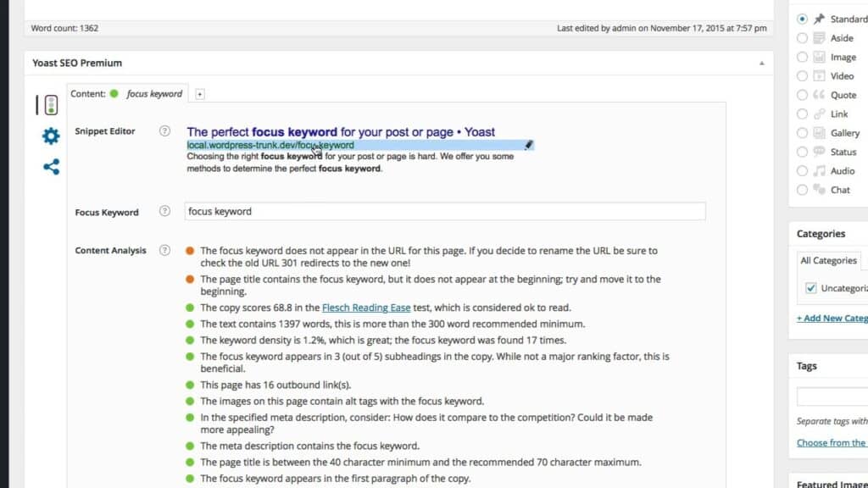This screenshot has width=868, height=488.
Task: Click help icon next to Content Analysis
Action: (164, 251)
